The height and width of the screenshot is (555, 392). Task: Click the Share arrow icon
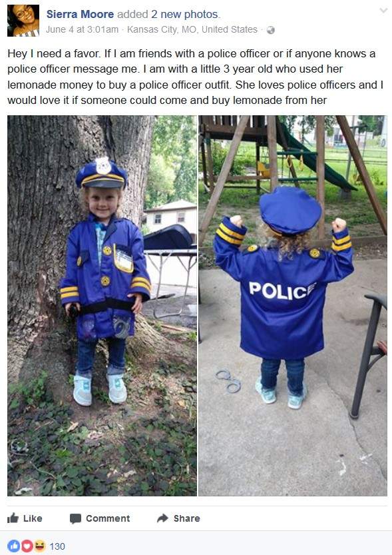pyautogui.click(x=162, y=518)
